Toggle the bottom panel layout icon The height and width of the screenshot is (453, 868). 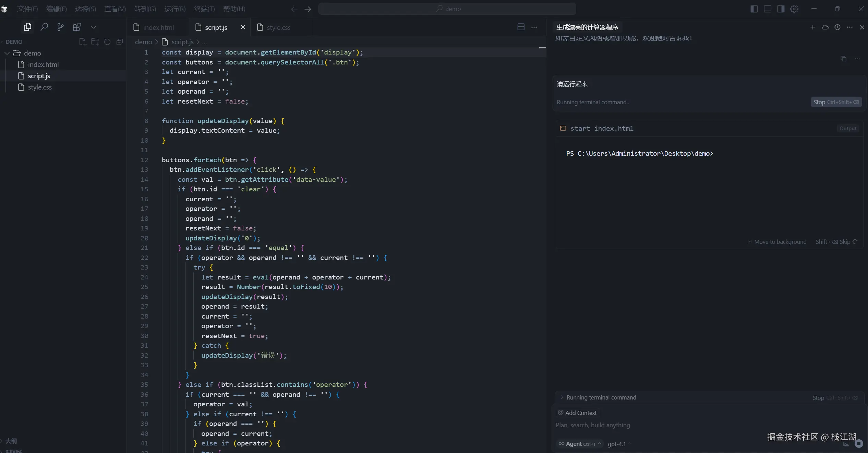(768, 9)
